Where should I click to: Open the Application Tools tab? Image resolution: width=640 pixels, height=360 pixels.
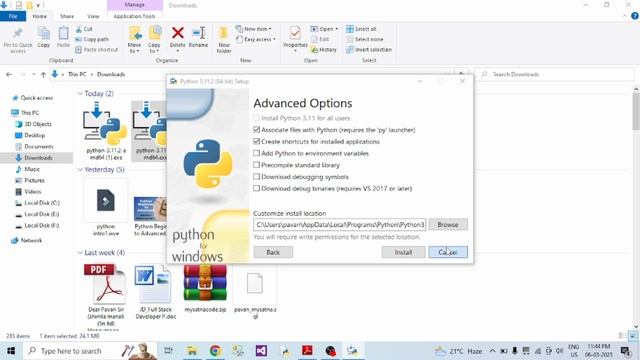[x=134, y=16]
